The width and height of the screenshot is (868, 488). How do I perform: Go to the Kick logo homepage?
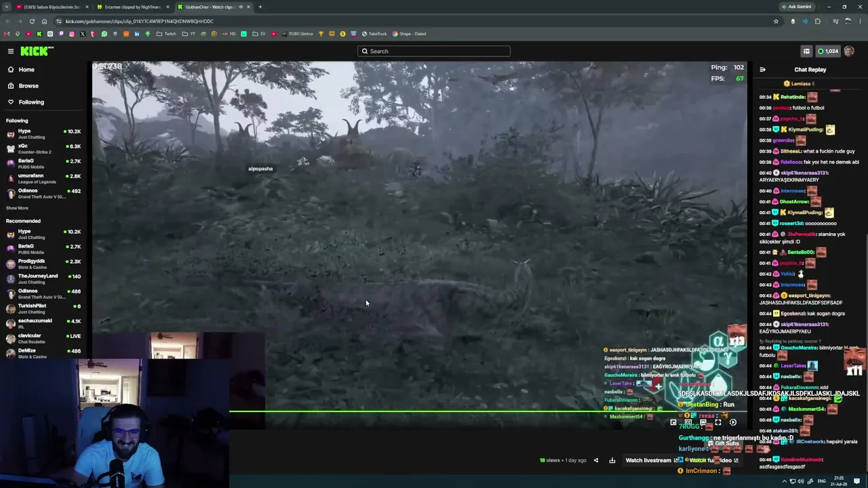coord(37,51)
